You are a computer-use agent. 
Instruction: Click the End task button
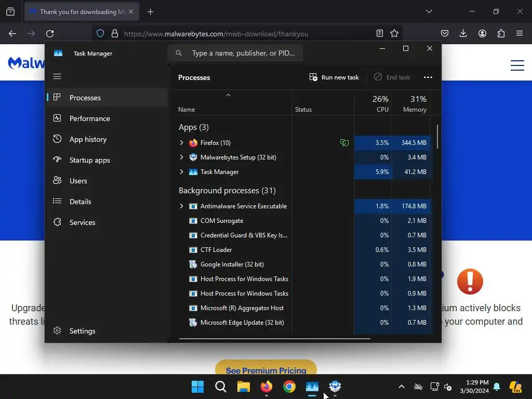[x=392, y=77]
